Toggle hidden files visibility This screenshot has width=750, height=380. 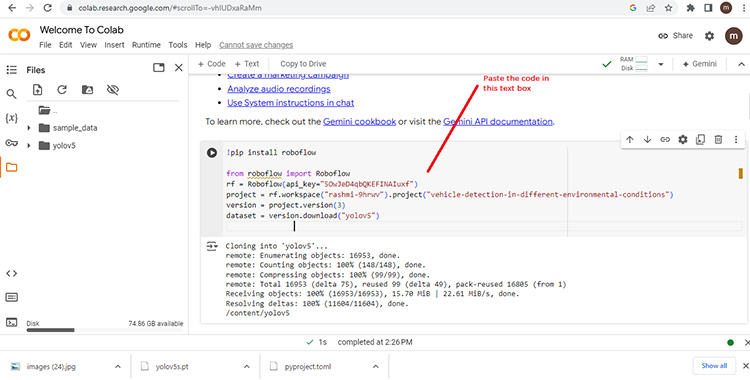112,90
